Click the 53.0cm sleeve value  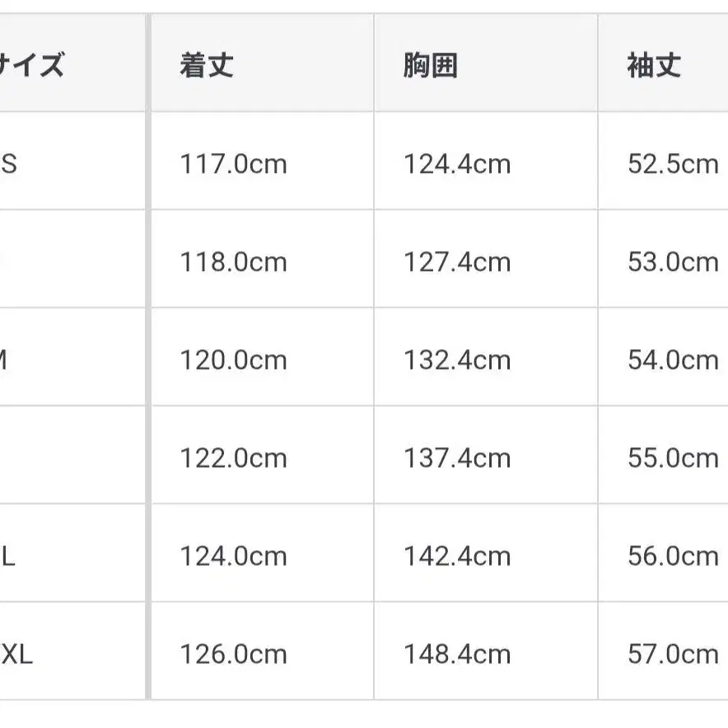click(x=673, y=262)
